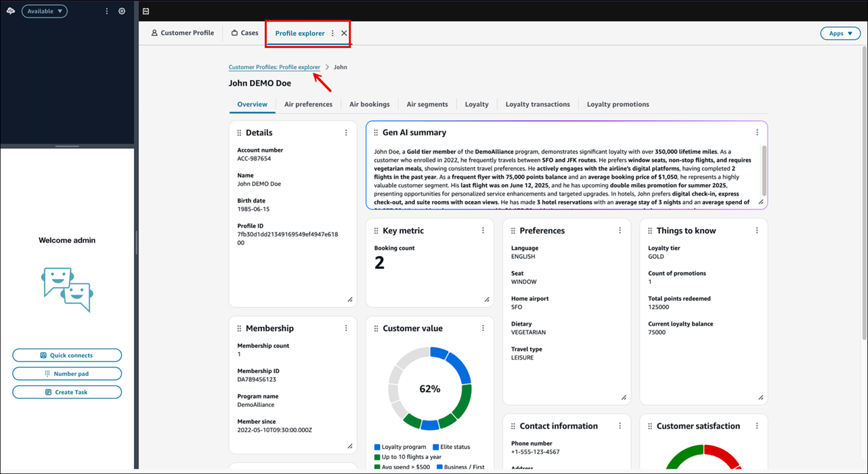
Task: Open the Membership card options menu
Action: [x=346, y=328]
